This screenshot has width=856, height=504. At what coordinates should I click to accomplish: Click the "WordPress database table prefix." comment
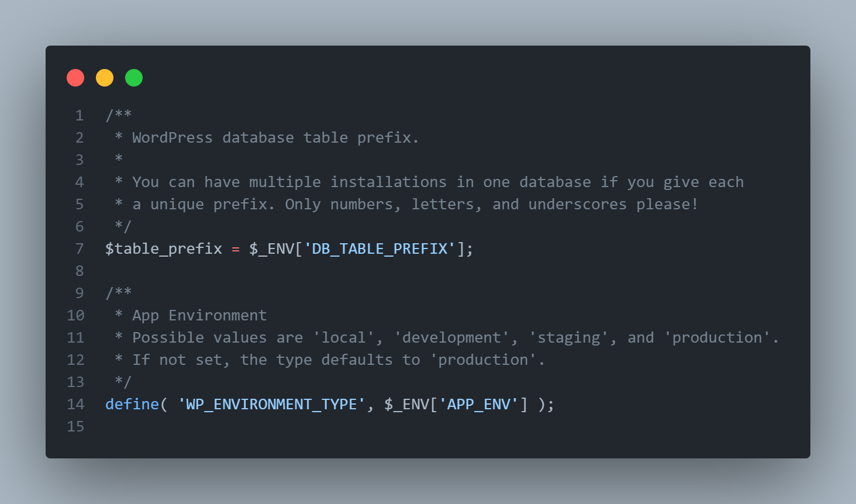tap(275, 138)
